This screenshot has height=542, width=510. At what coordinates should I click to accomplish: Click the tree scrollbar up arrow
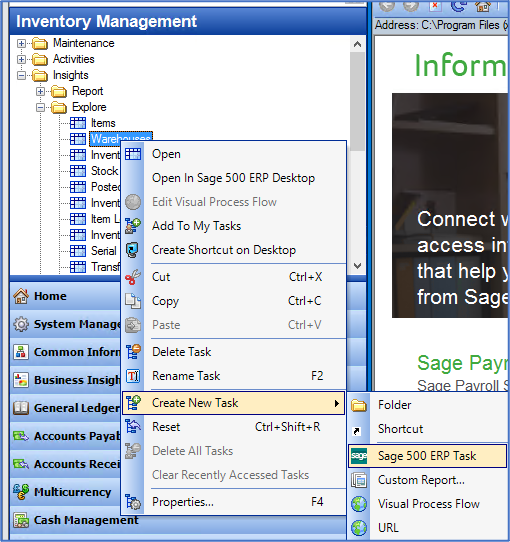358,44
